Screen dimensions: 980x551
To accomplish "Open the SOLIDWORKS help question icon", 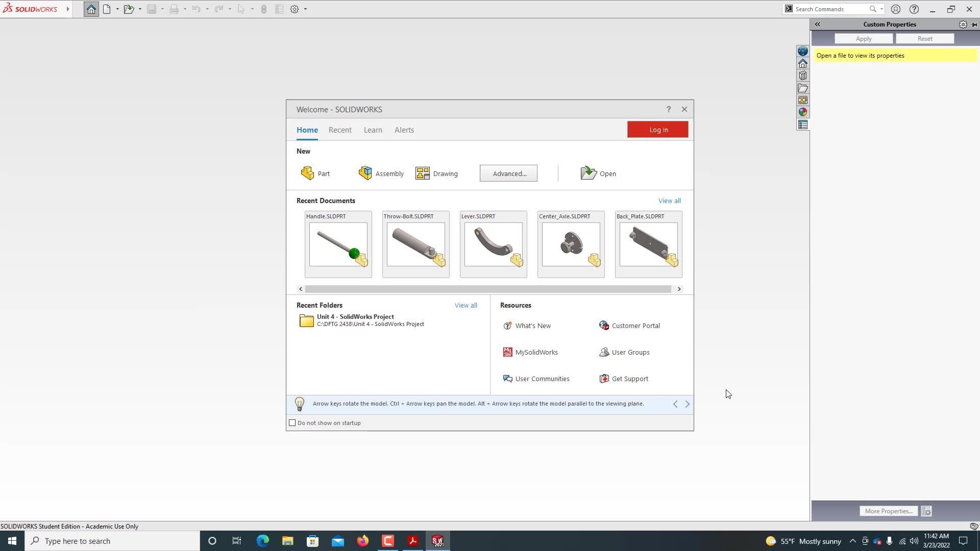I will (914, 9).
